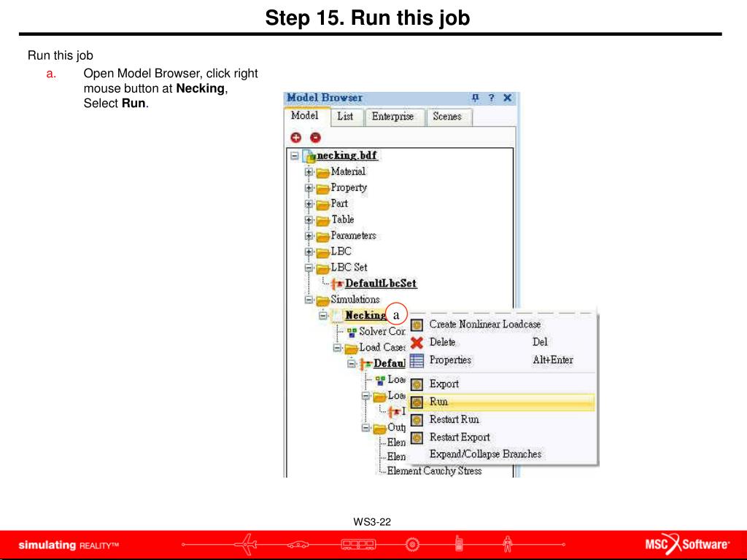This screenshot has height=560, width=747.
Task: Click the Run gear icon
Action: pyautogui.click(x=417, y=402)
